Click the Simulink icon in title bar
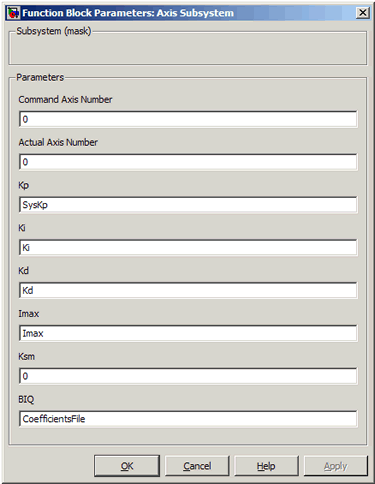 [x=13, y=13]
